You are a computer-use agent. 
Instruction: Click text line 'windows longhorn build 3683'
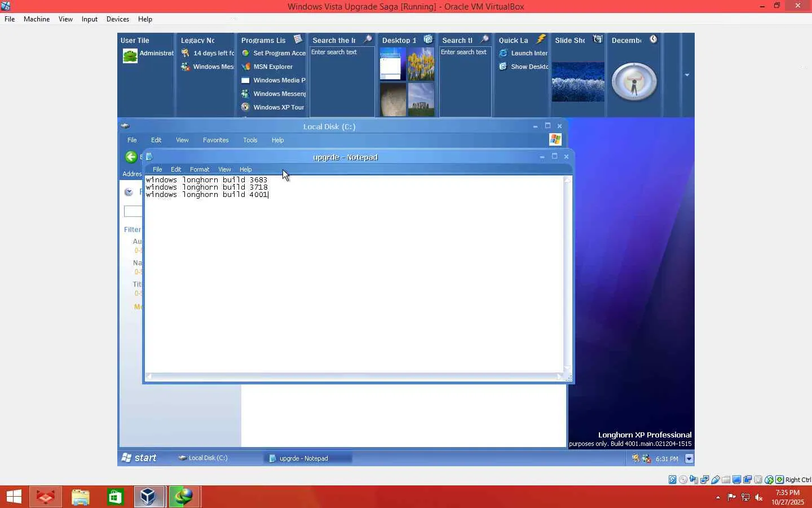coord(206,180)
